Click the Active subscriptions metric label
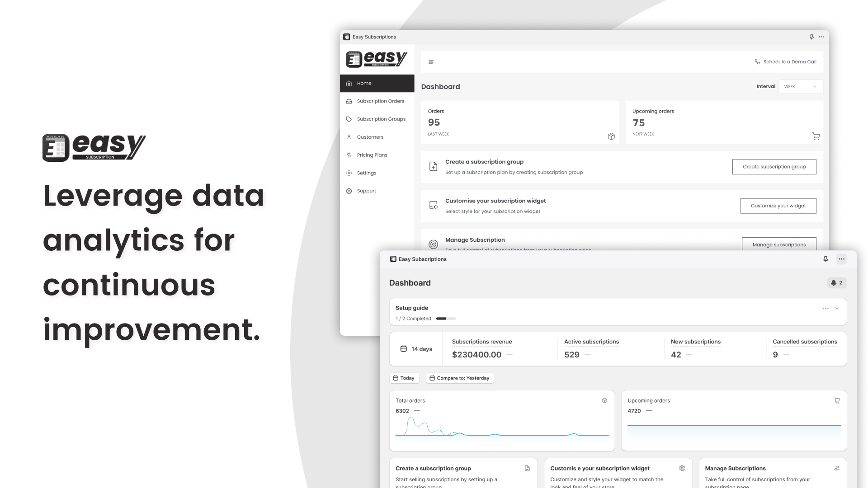 pos(591,342)
